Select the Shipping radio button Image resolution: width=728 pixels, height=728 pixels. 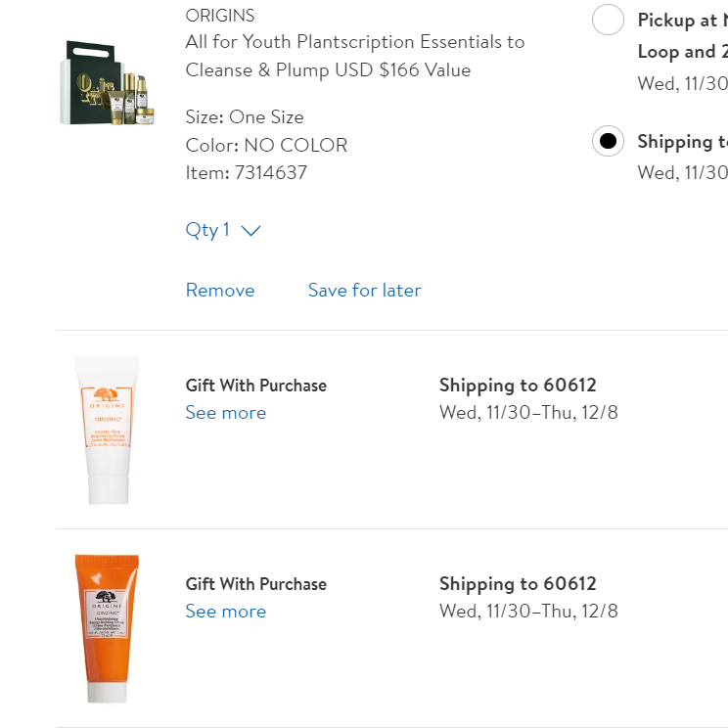click(x=608, y=141)
